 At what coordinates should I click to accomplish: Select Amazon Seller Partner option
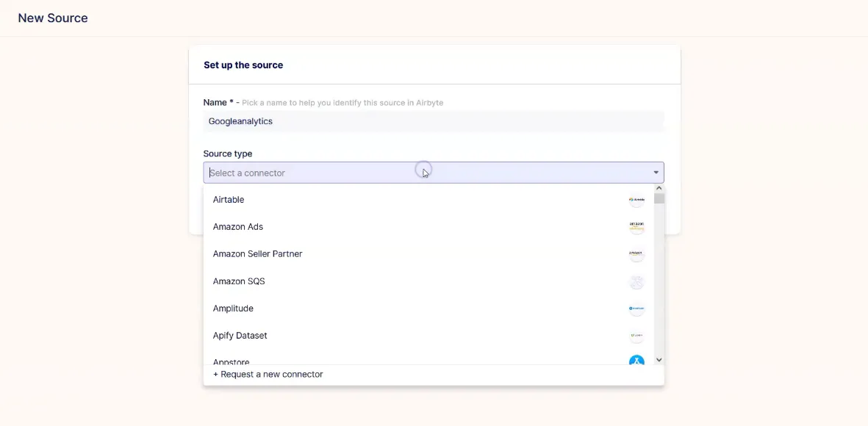[428, 254]
